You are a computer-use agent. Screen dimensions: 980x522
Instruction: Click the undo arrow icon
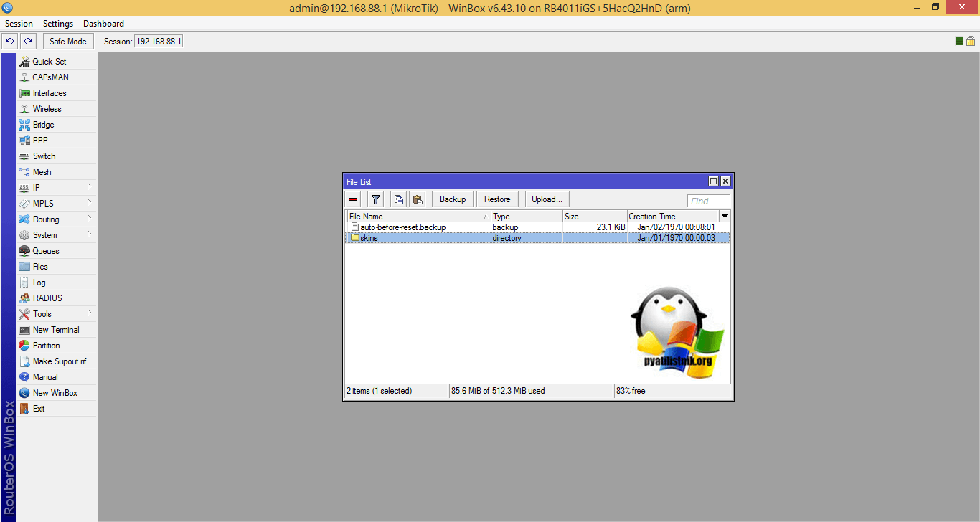(10, 41)
